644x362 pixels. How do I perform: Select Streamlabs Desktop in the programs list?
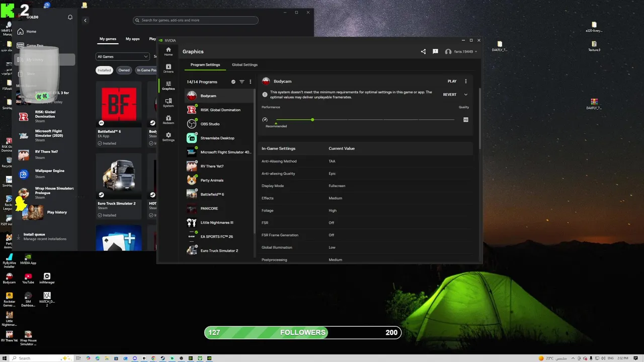[x=220, y=138]
